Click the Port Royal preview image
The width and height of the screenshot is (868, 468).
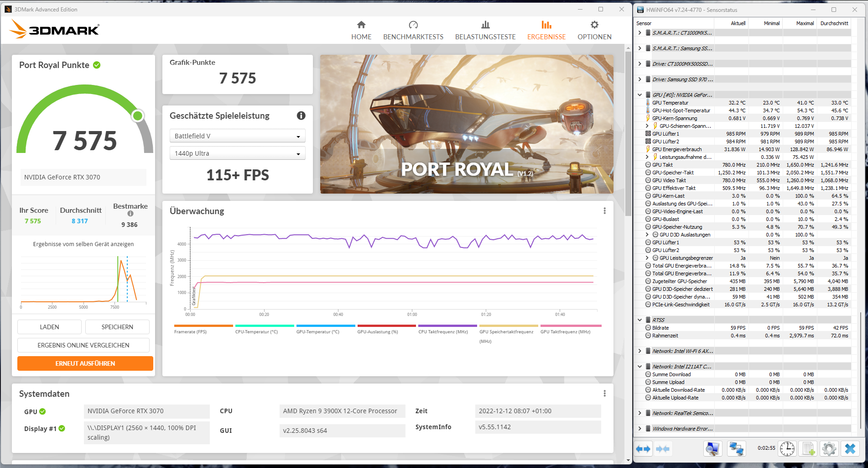coord(467,124)
